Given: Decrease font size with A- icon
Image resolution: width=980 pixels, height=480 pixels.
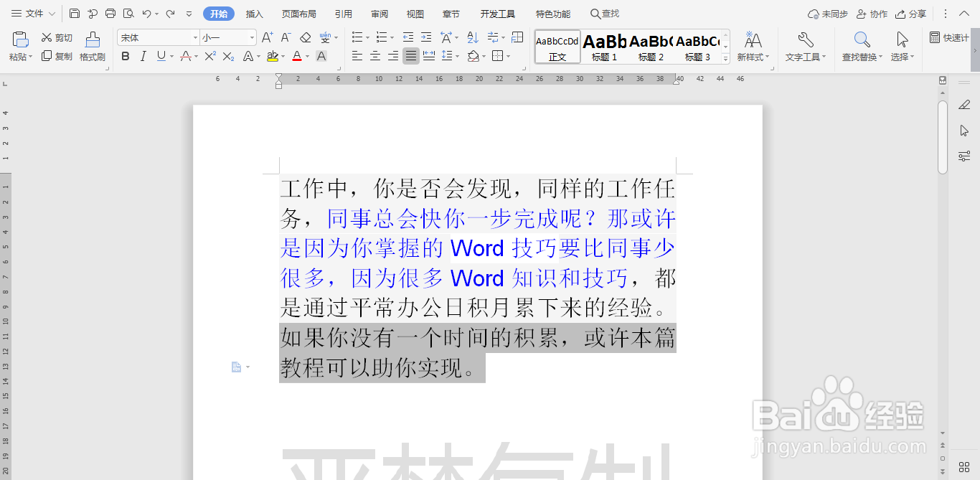Looking at the screenshot, I should coord(286,37).
